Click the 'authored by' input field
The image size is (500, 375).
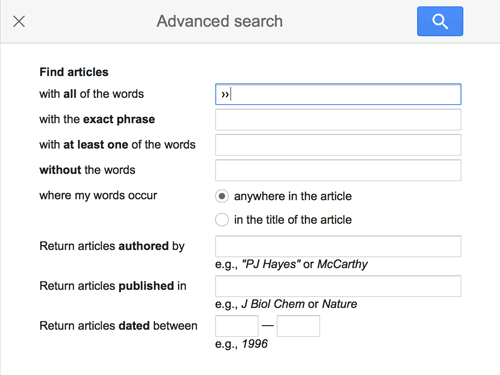[x=338, y=246]
